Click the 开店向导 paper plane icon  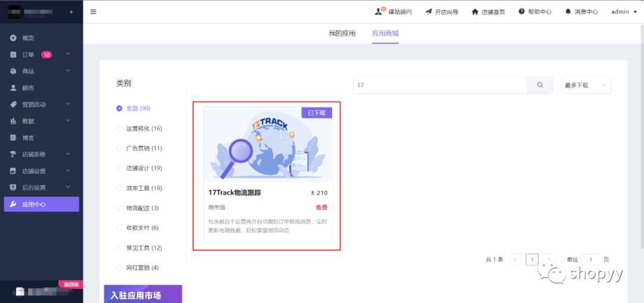[x=428, y=11]
